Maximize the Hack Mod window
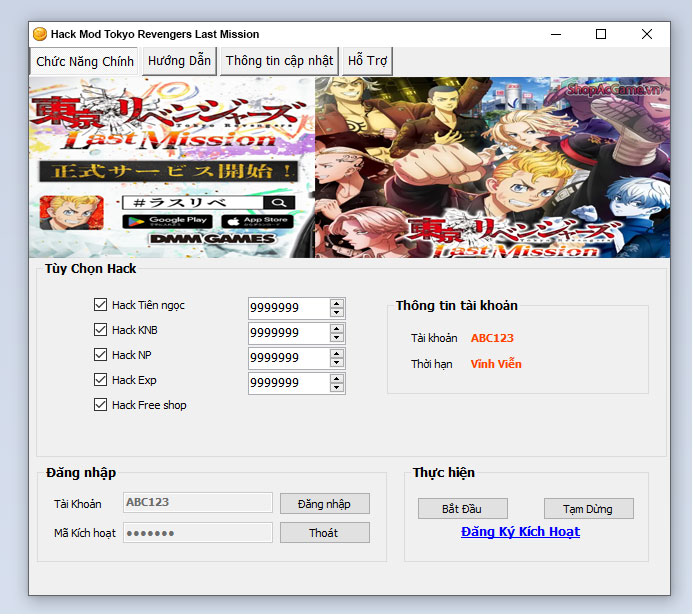 [x=601, y=34]
